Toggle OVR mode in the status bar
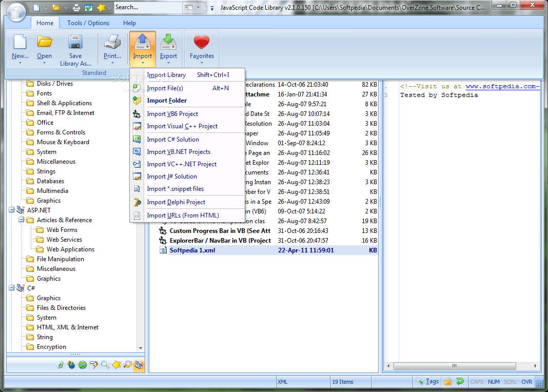548x392 pixels. [x=527, y=382]
